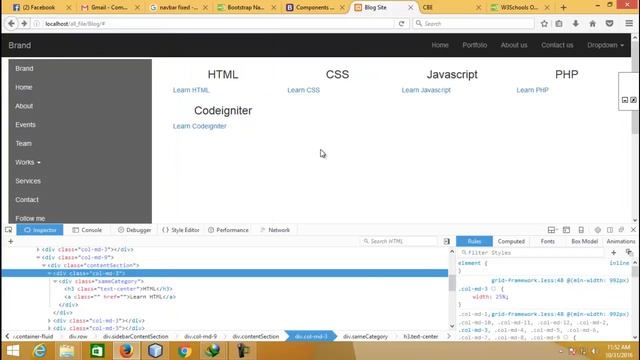Viewport: 640px width, 360px height.
Task: Open Internet Explorer from the taskbar
Action: click(x=40, y=351)
